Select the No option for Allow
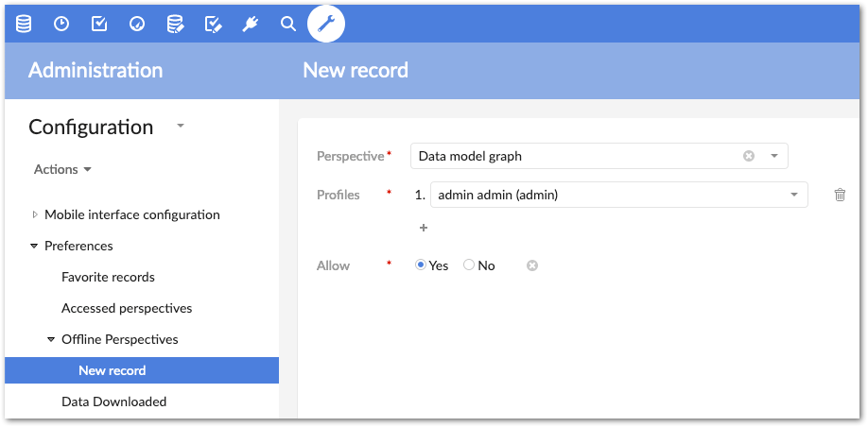 click(469, 265)
